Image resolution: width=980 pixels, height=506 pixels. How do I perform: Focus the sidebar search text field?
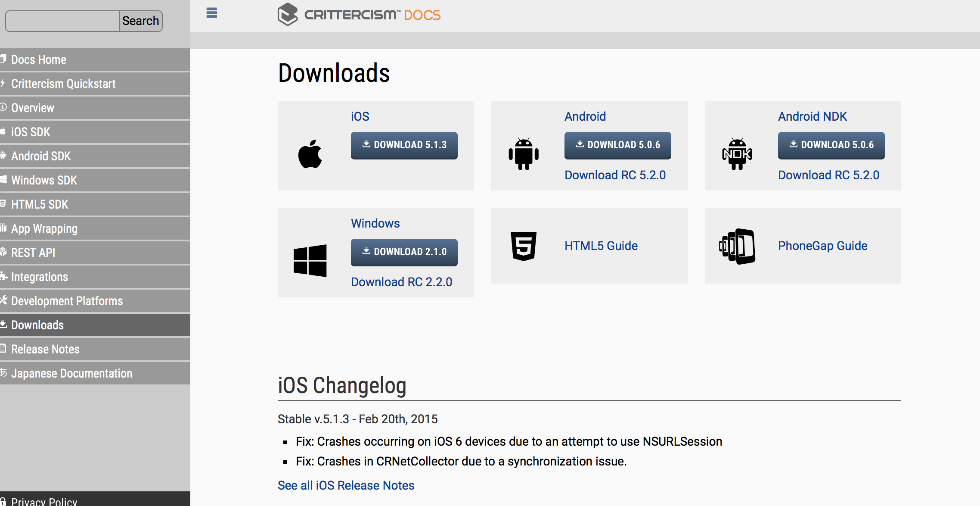click(x=62, y=21)
